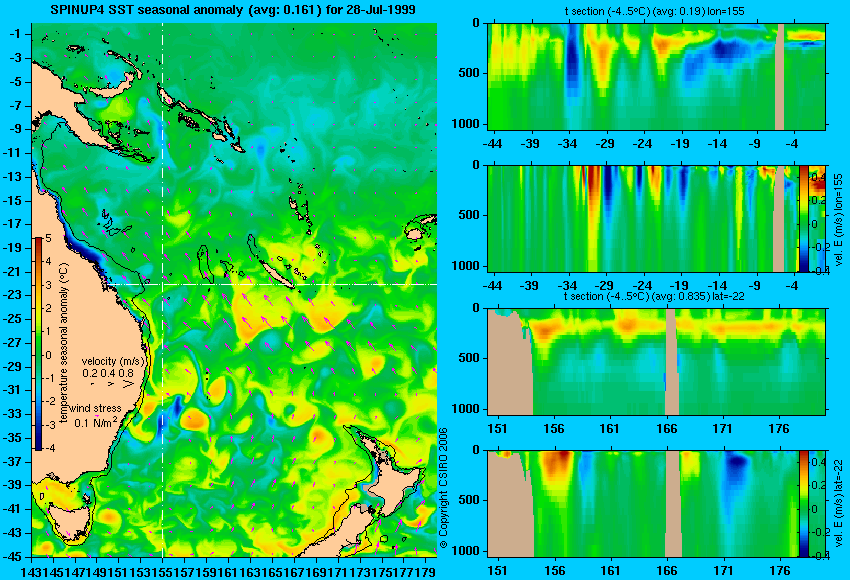Click the Copyright CSIRO 2006 text

click(443, 489)
